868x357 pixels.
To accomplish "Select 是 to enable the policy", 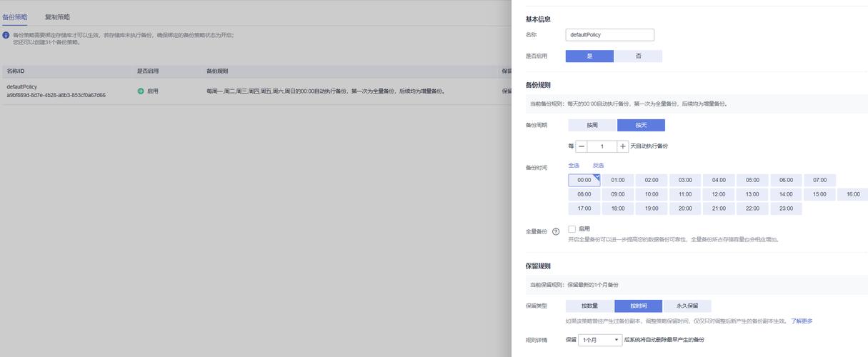I will click(589, 56).
